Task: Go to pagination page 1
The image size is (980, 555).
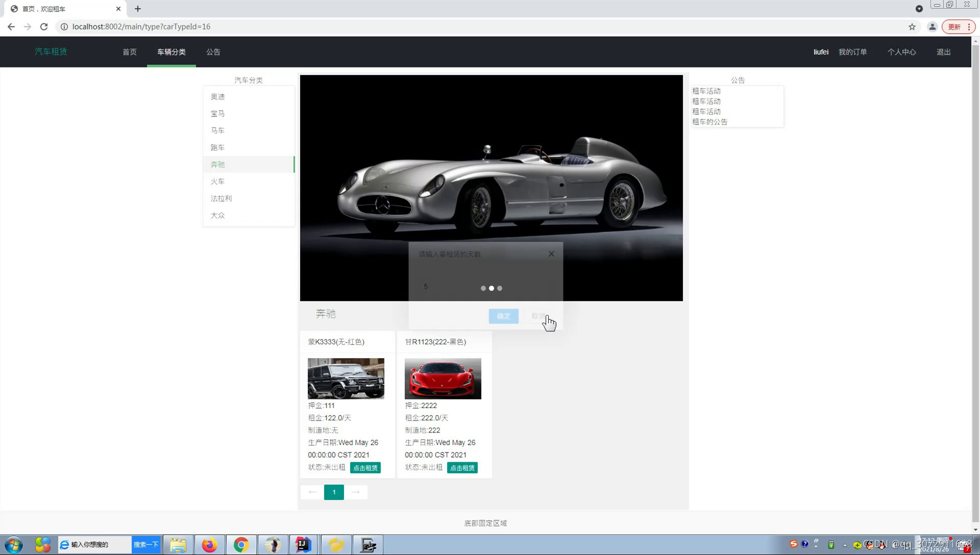Action: tap(334, 492)
